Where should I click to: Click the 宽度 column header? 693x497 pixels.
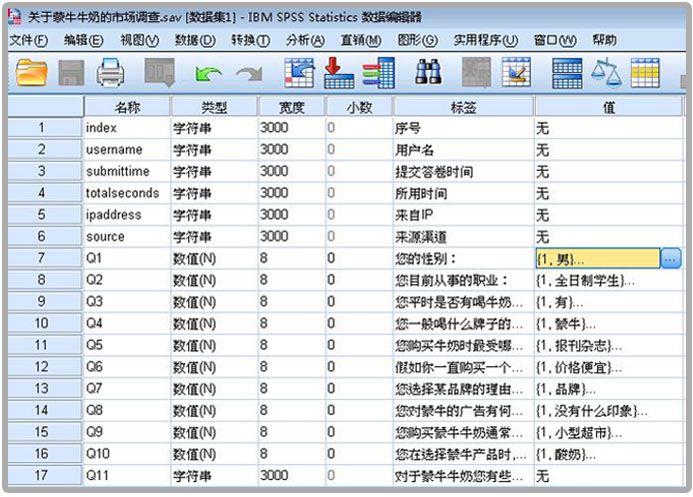click(x=292, y=107)
